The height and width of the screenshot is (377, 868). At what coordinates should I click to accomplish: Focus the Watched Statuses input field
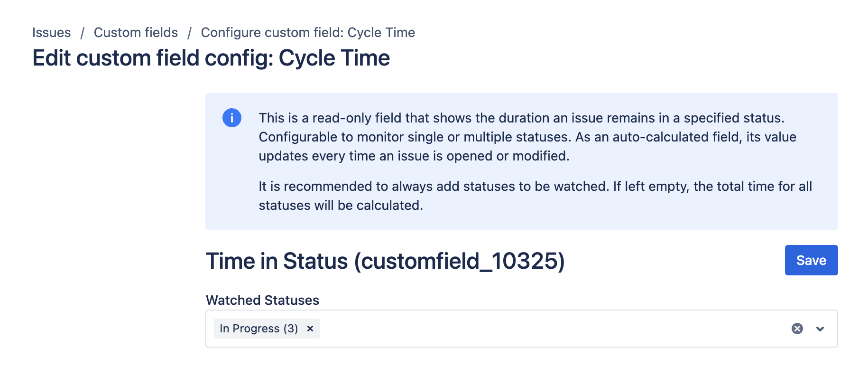pyautogui.click(x=522, y=328)
